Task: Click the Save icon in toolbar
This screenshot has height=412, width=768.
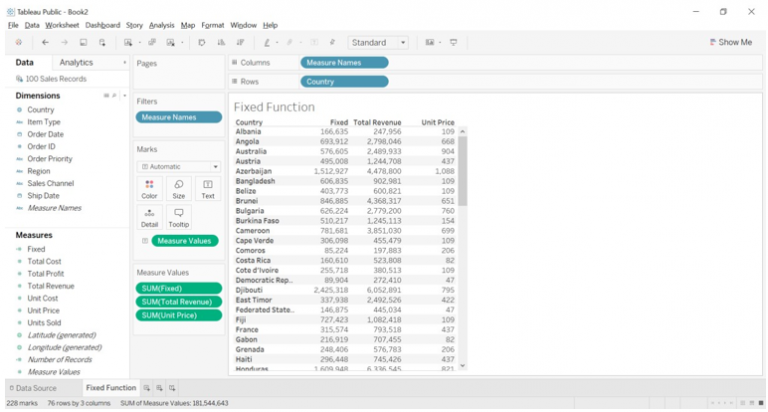Action: [83, 42]
